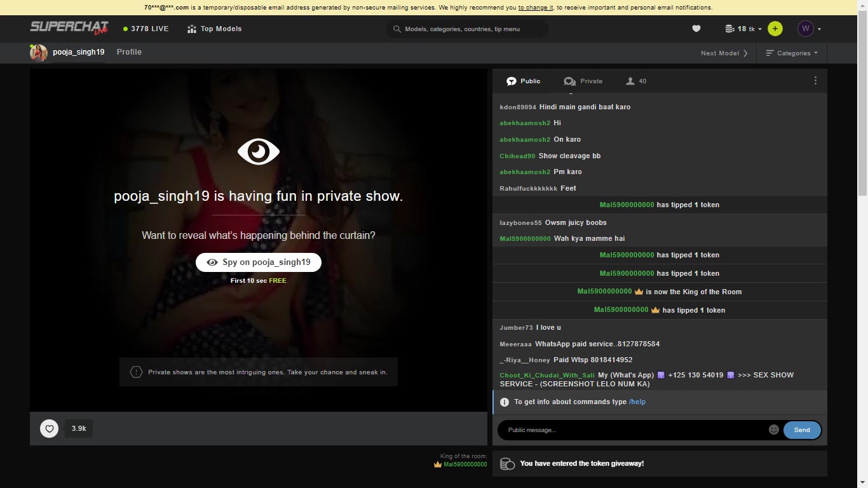
Task: Click the Send message button
Action: pyautogui.click(x=801, y=430)
